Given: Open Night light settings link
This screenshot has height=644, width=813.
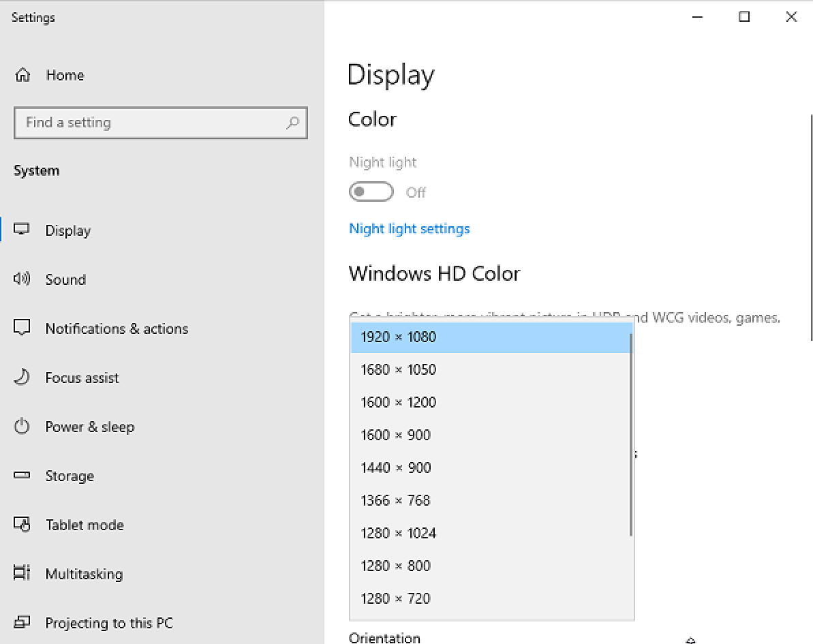Looking at the screenshot, I should coord(410,228).
